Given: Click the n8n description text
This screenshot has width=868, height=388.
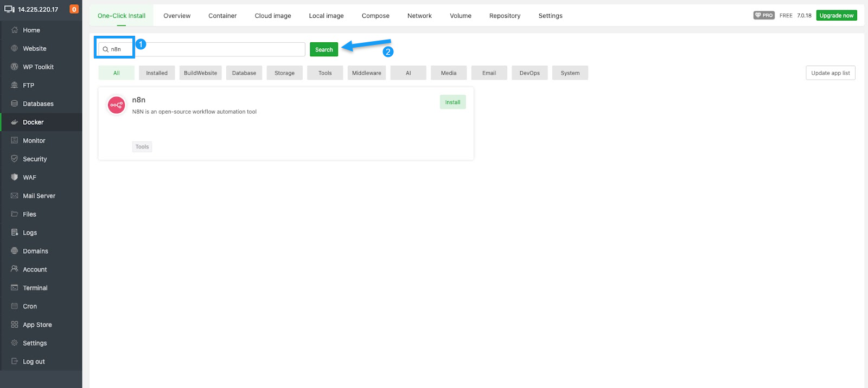Looking at the screenshot, I should 194,112.
